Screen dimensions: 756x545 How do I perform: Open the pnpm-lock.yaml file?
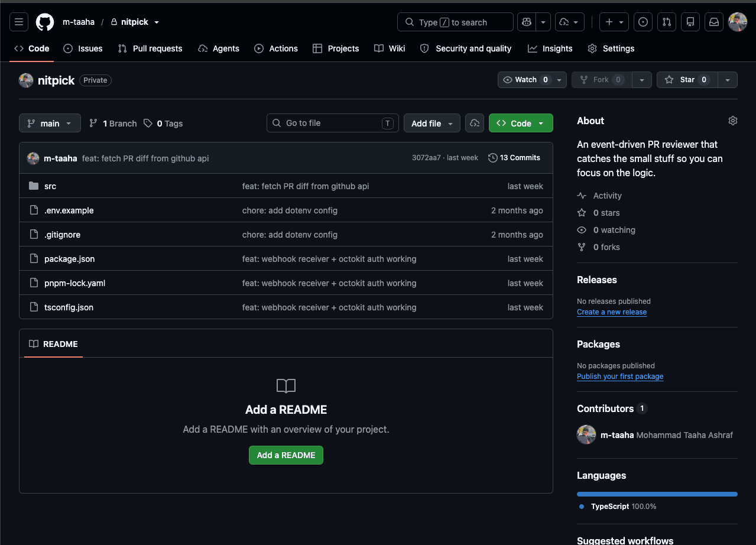pos(74,283)
